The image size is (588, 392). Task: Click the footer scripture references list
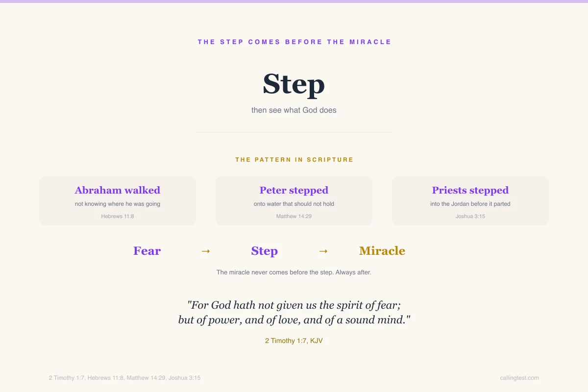coord(124,378)
